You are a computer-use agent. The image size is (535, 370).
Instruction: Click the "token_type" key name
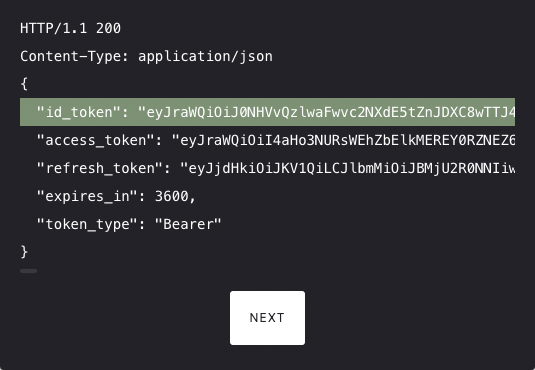tap(87, 224)
